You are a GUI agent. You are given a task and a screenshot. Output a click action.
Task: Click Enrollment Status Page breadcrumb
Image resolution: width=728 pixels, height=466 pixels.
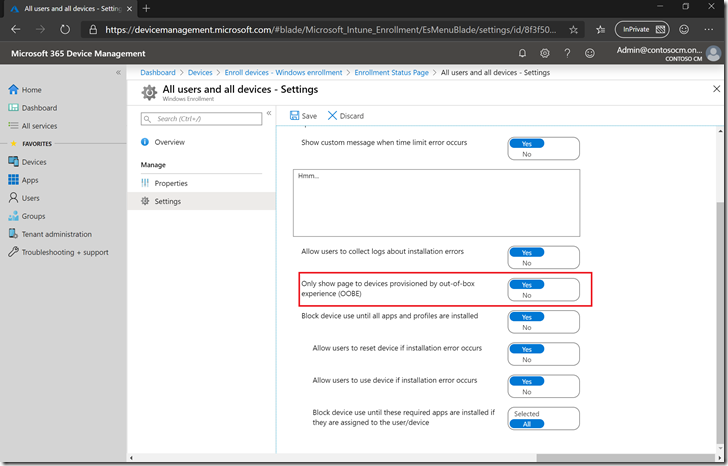pyautogui.click(x=392, y=73)
